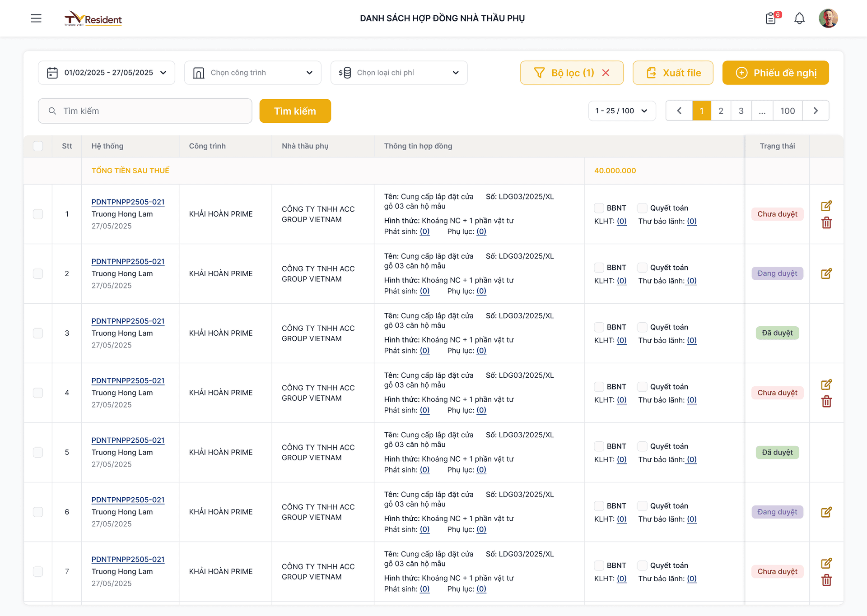
Task: Open the PDNTPNPP2505-021 link in row 5
Action: pyautogui.click(x=128, y=440)
